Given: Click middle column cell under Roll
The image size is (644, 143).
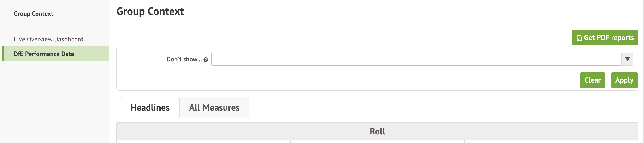Looking at the screenshot, I should [x=377, y=142].
